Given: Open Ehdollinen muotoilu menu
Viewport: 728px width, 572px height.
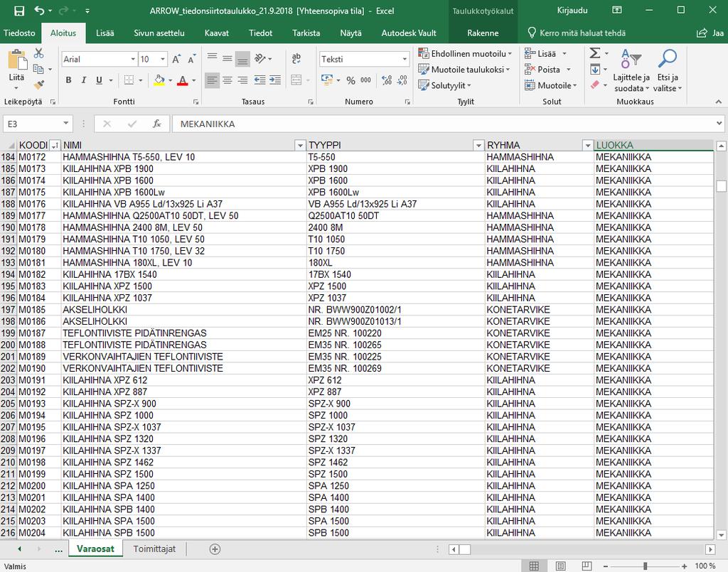Looking at the screenshot, I should [x=465, y=53].
